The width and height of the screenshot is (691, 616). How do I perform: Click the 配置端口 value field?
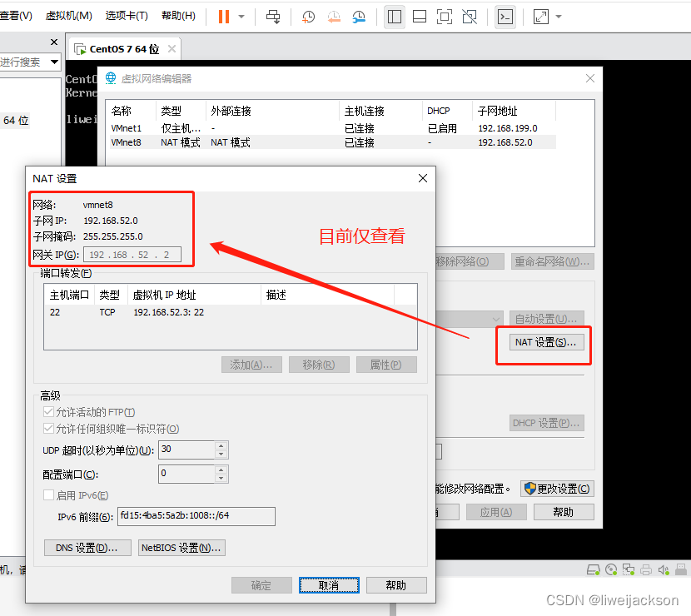[x=186, y=474]
